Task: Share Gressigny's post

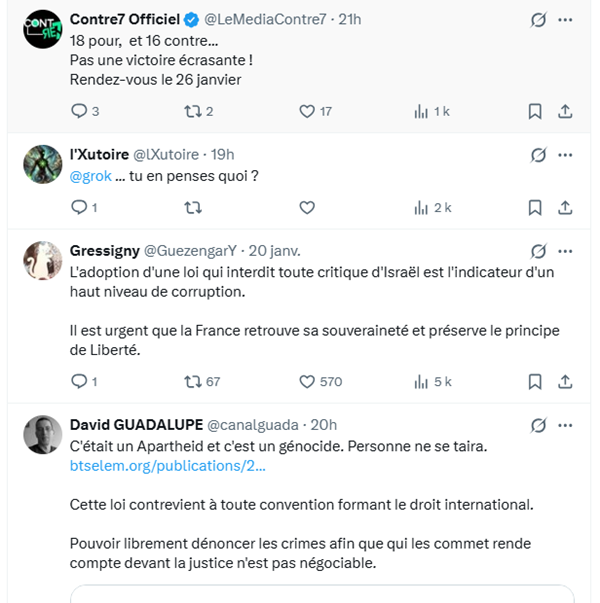Action: click(564, 381)
